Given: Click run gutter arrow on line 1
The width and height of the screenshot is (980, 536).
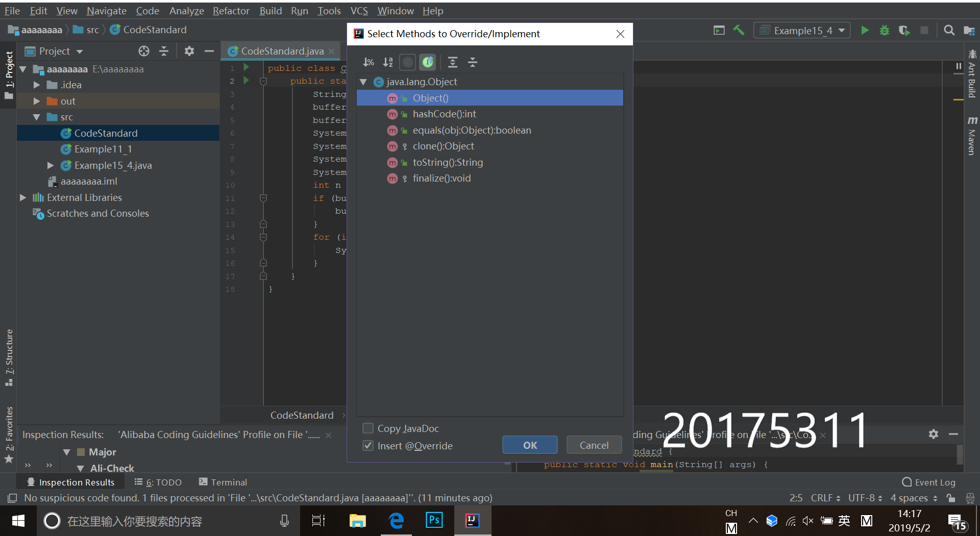Looking at the screenshot, I should (246, 67).
